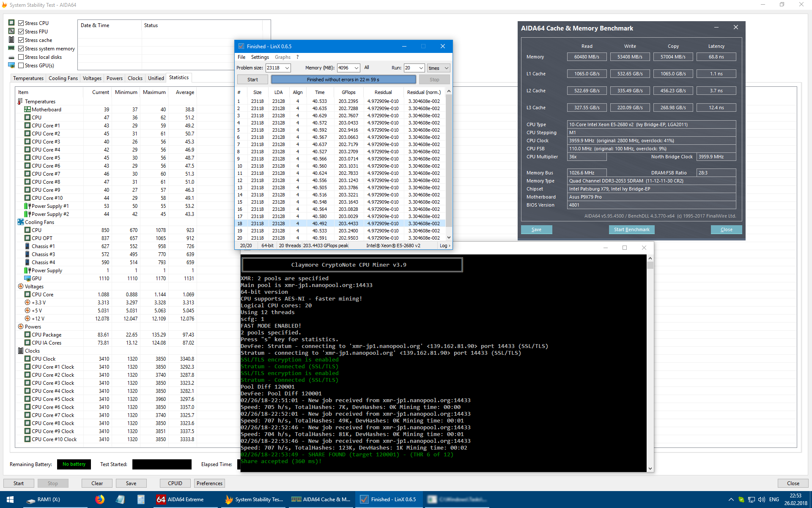The height and width of the screenshot is (508, 812).
Task: Open RAM1 (X:) drive taskbar item
Action: pyautogui.click(x=42, y=500)
